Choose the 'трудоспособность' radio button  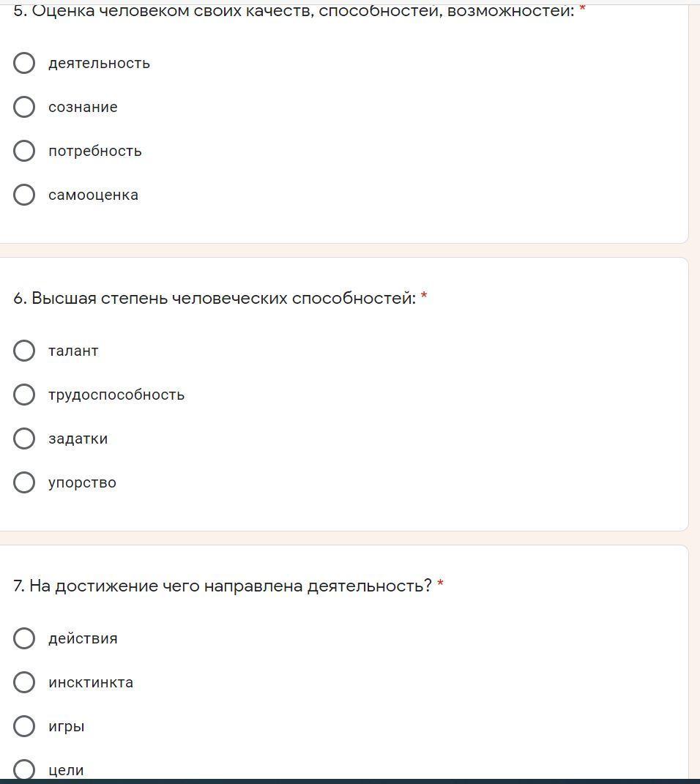point(24,395)
